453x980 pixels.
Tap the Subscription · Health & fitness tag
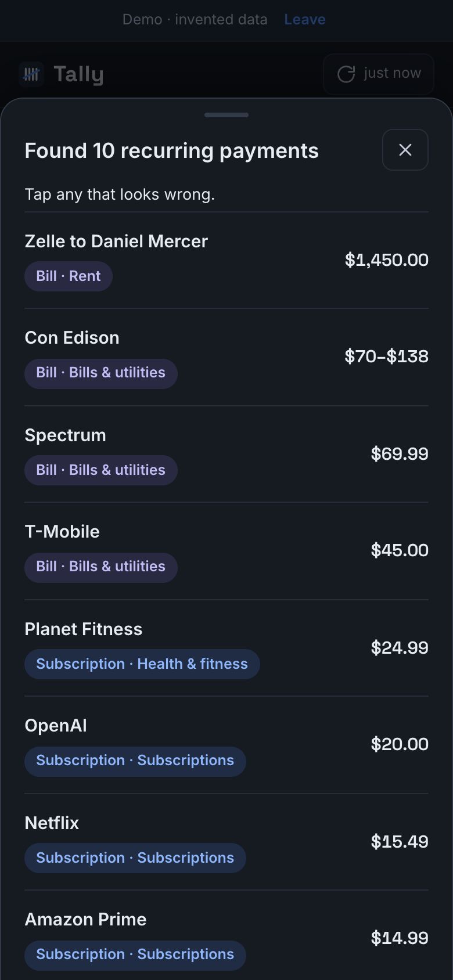pyautogui.click(x=142, y=664)
